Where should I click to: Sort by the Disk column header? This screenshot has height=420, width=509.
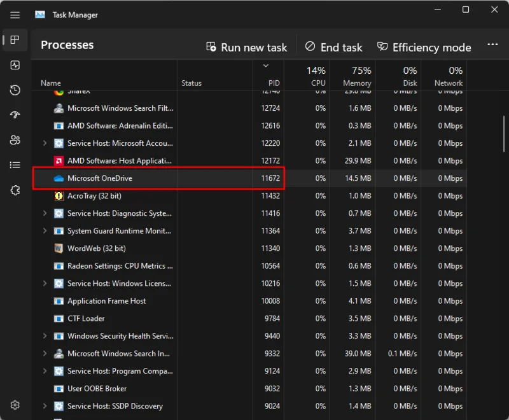click(x=410, y=83)
